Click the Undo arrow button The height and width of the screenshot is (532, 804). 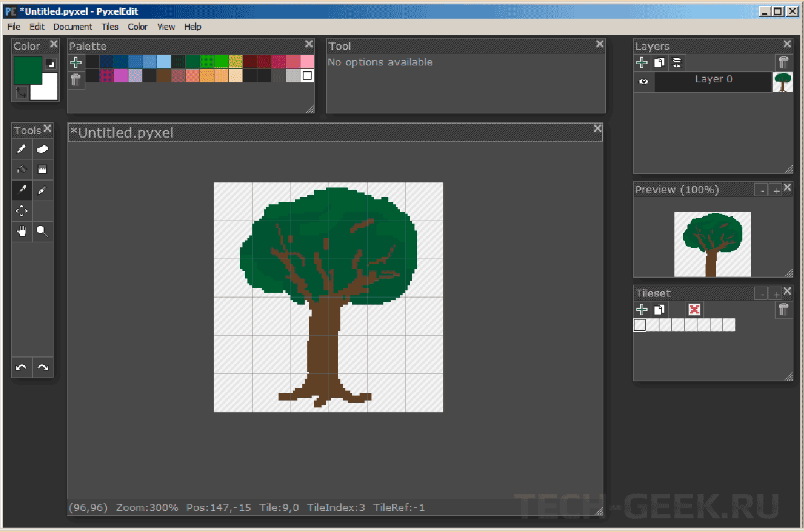[22, 368]
